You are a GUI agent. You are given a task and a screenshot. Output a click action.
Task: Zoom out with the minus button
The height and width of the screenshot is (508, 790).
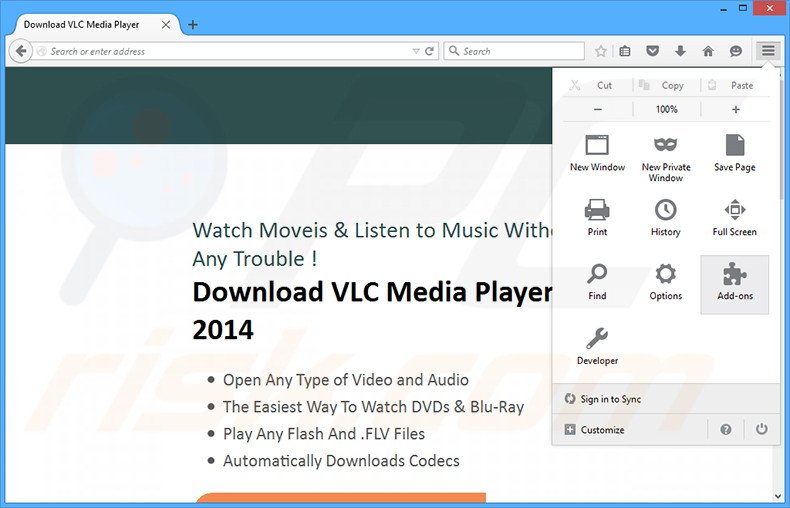[x=598, y=109]
